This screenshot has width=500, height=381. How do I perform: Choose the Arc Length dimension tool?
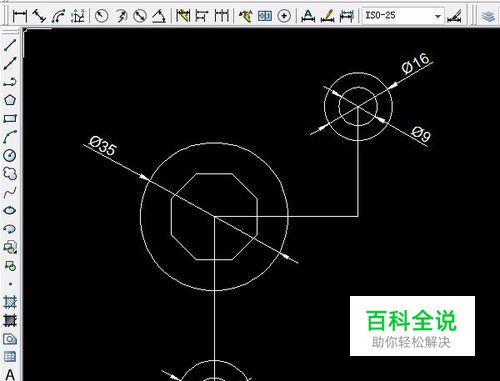point(58,16)
